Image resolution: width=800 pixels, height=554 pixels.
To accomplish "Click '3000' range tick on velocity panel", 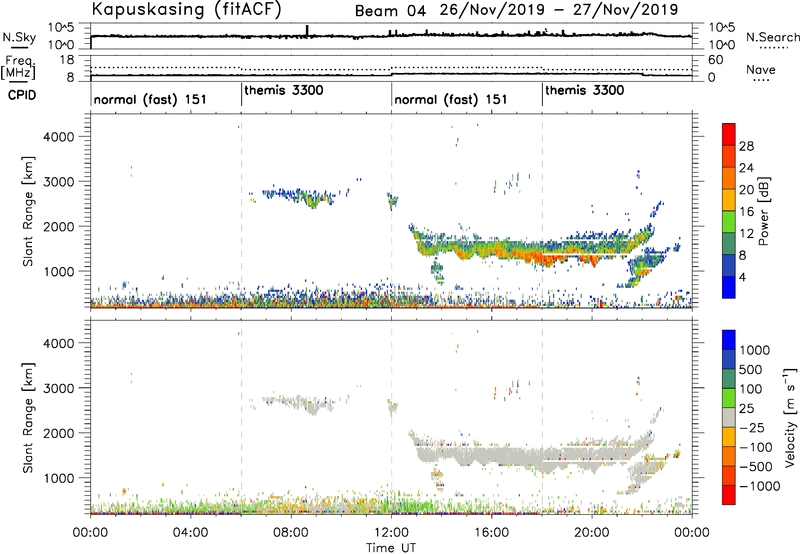I will 59,388.
